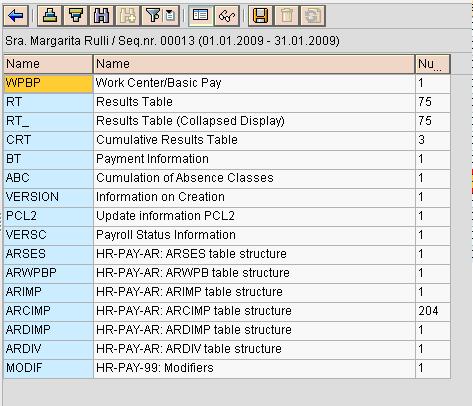
Task: Go back with the blue arrow icon
Action: click(x=16, y=16)
